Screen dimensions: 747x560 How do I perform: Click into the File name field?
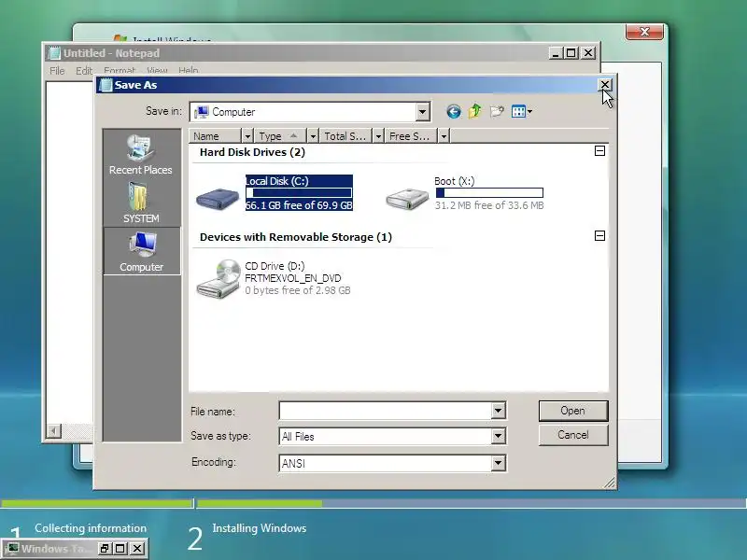pos(385,411)
